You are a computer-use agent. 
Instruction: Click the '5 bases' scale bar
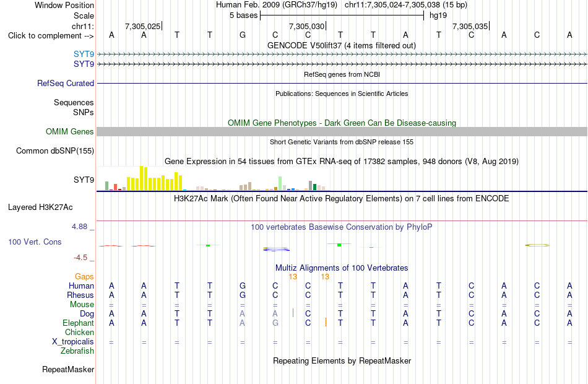(x=342, y=15)
